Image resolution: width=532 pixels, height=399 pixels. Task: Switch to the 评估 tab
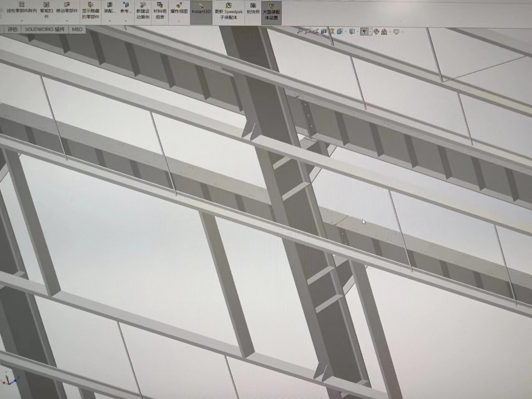tap(13, 30)
